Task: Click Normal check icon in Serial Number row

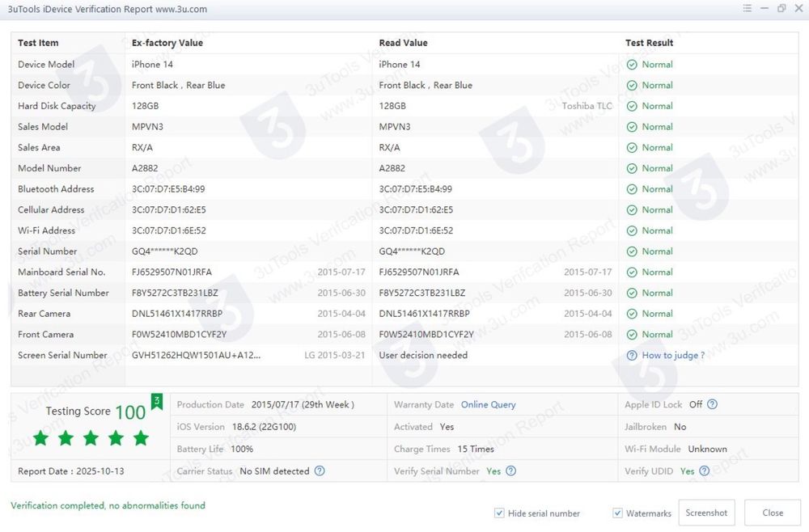Action: pos(632,251)
